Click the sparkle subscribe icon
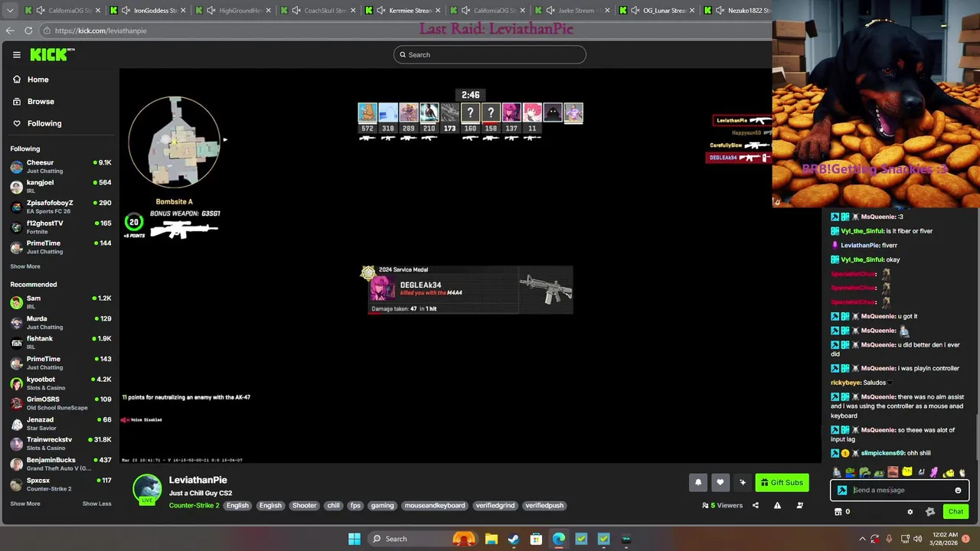 742,482
